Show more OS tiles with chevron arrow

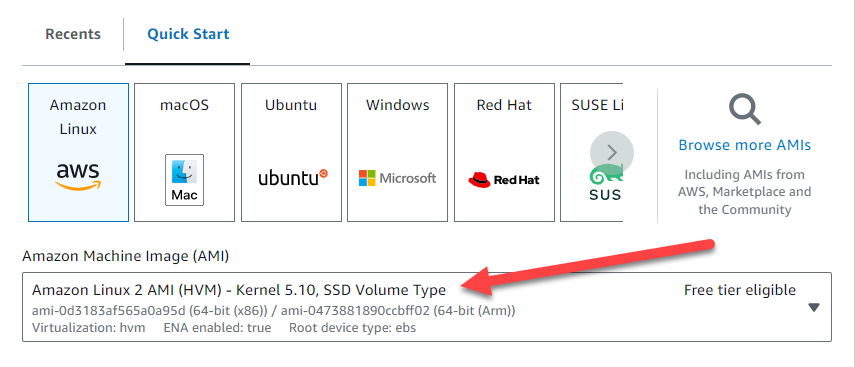coord(612,153)
